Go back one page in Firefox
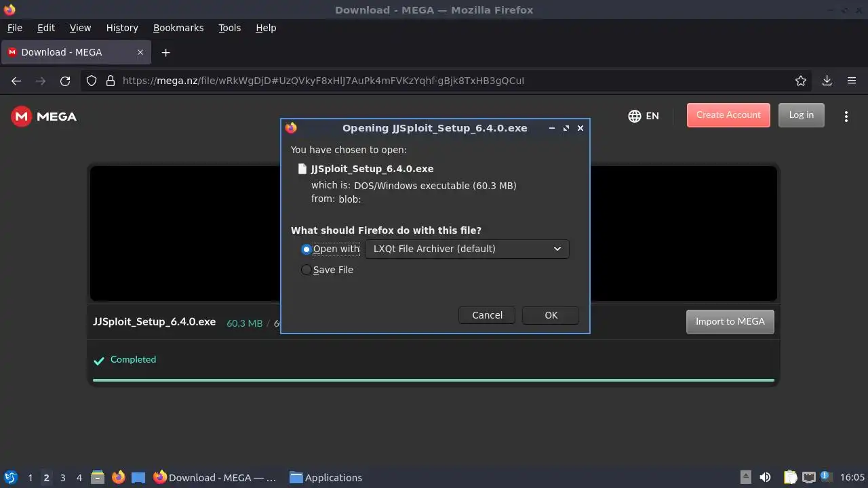The image size is (868, 488). tap(16, 81)
